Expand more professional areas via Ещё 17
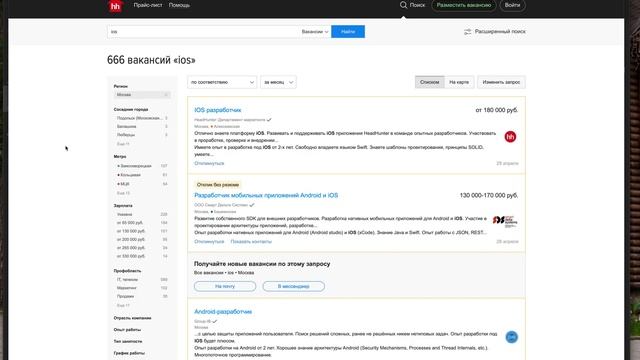640x360 pixels. tap(123, 305)
